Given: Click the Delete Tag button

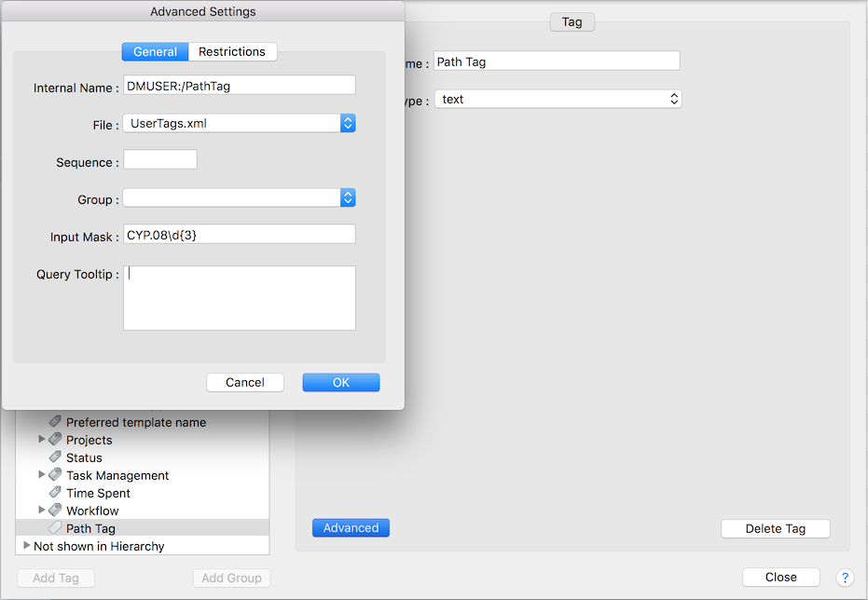Looking at the screenshot, I should [776, 528].
